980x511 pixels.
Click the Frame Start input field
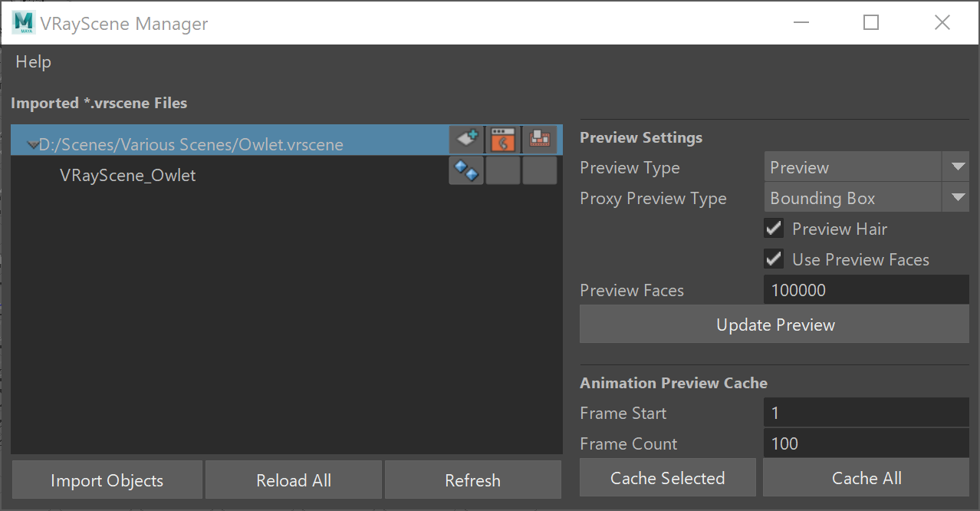coord(867,413)
